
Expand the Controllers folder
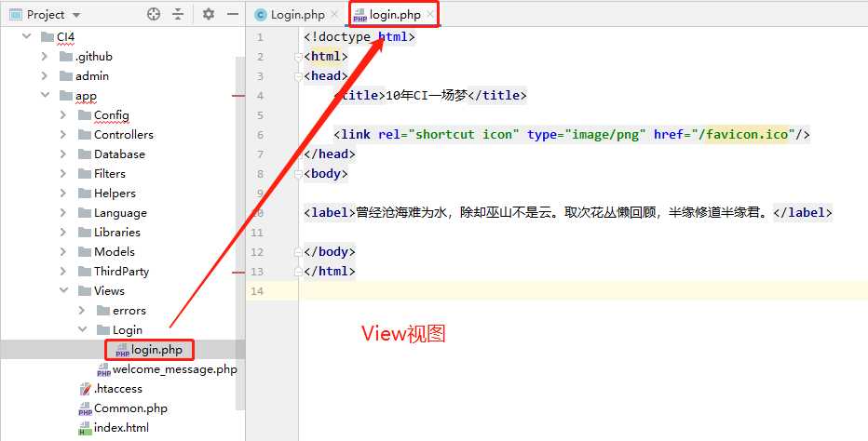tap(63, 135)
